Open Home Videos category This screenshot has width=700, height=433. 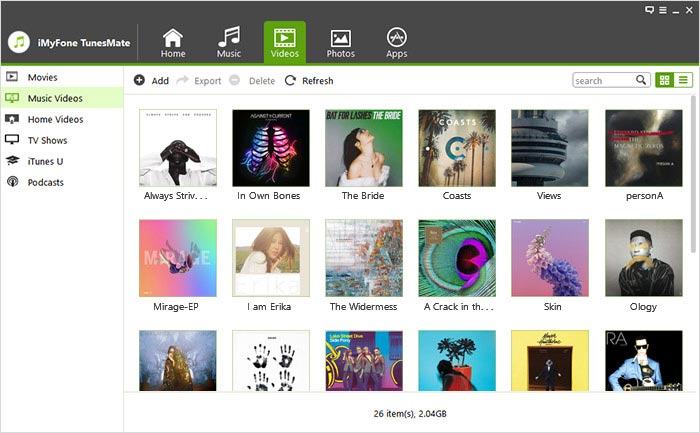(55, 119)
